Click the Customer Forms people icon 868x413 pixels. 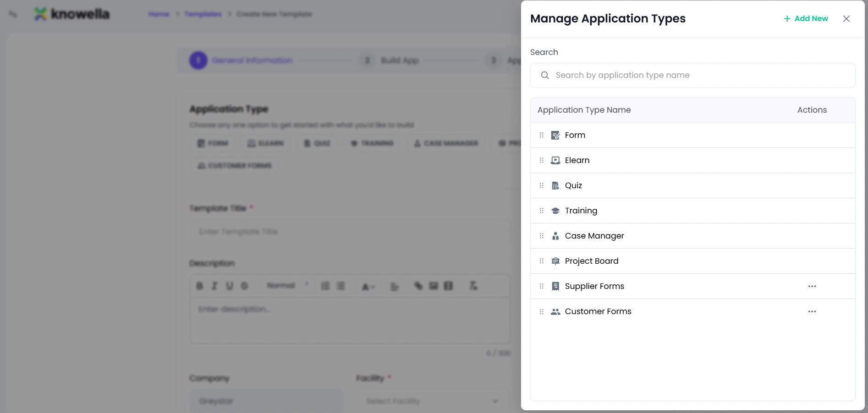click(x=555, y=311)
